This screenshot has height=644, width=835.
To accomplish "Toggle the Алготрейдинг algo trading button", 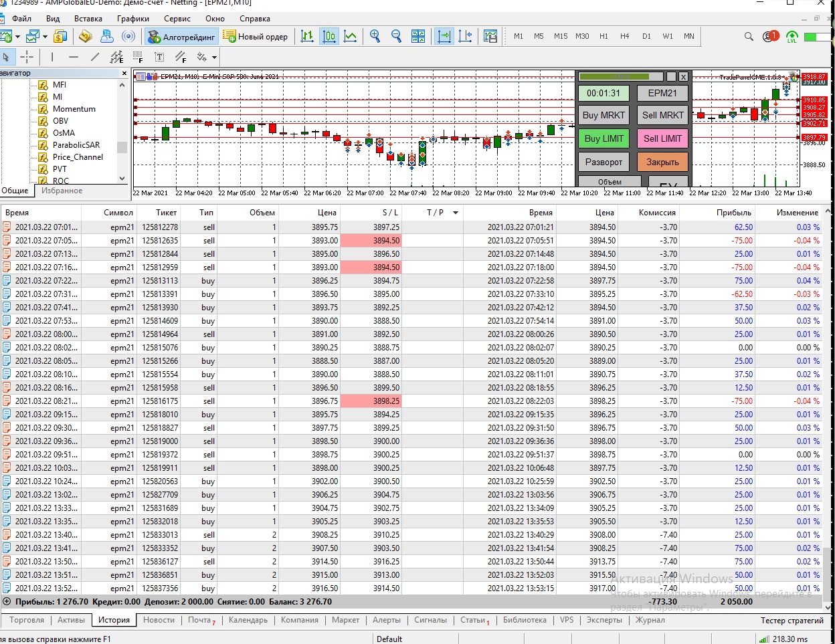I will (x=181, y=36).
